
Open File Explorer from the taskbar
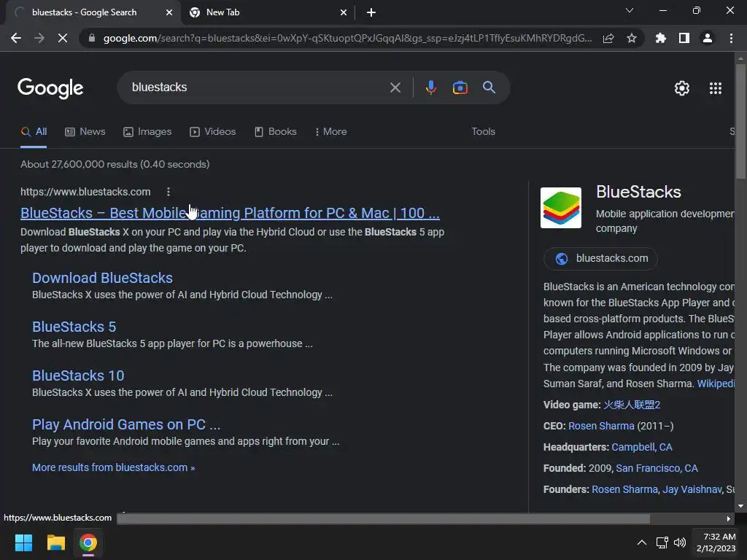[55, 542]
